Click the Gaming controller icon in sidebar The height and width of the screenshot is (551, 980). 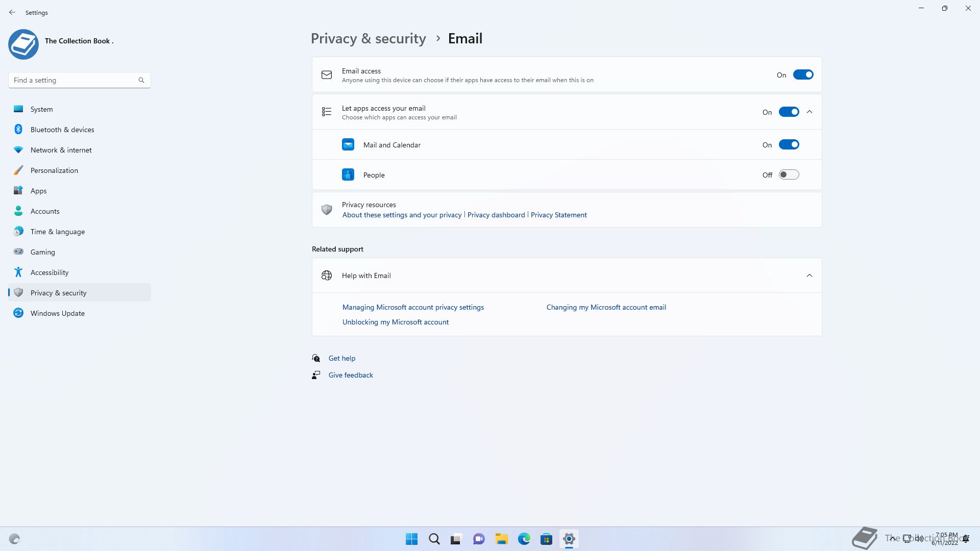18,252
